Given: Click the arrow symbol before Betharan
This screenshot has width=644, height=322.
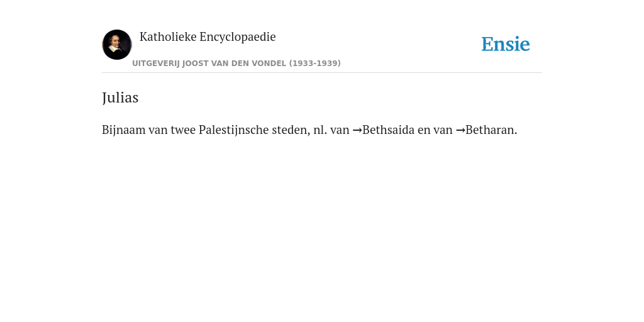Looking at the screenshot, I should point(460,130).
